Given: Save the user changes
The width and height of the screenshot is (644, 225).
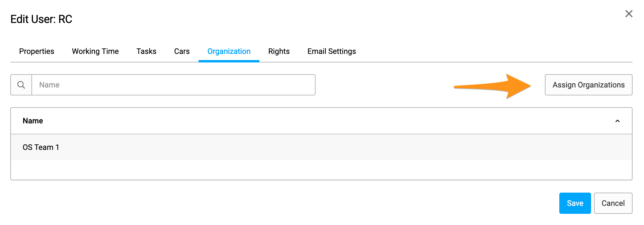Looking at the screenshot, I should (x=575, y=203).
